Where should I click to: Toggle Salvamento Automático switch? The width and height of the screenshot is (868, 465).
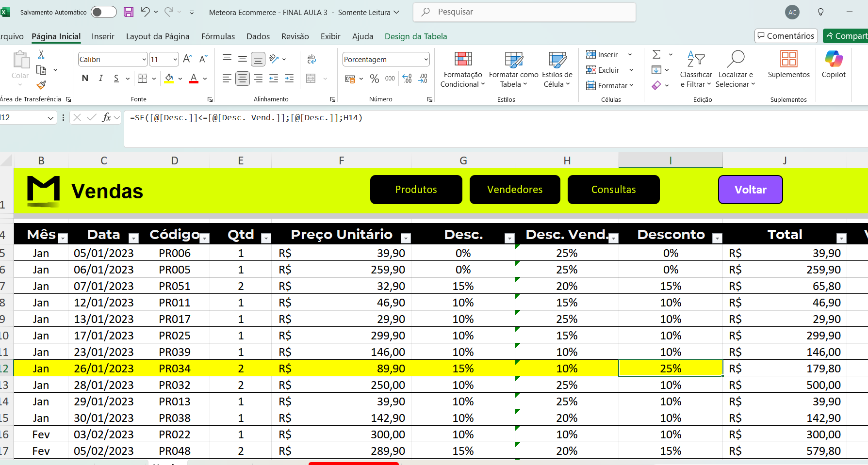(104, 12)
